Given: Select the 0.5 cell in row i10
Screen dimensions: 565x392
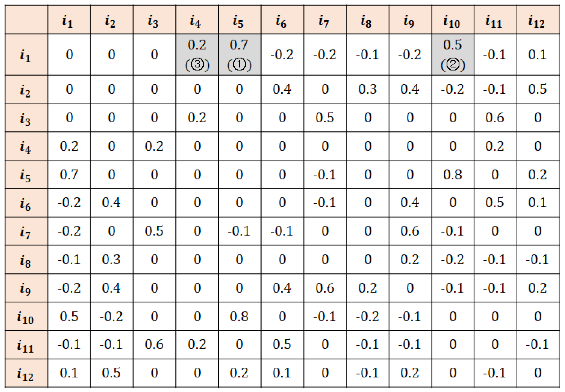Looking at the screenshot, I should 69,316.
